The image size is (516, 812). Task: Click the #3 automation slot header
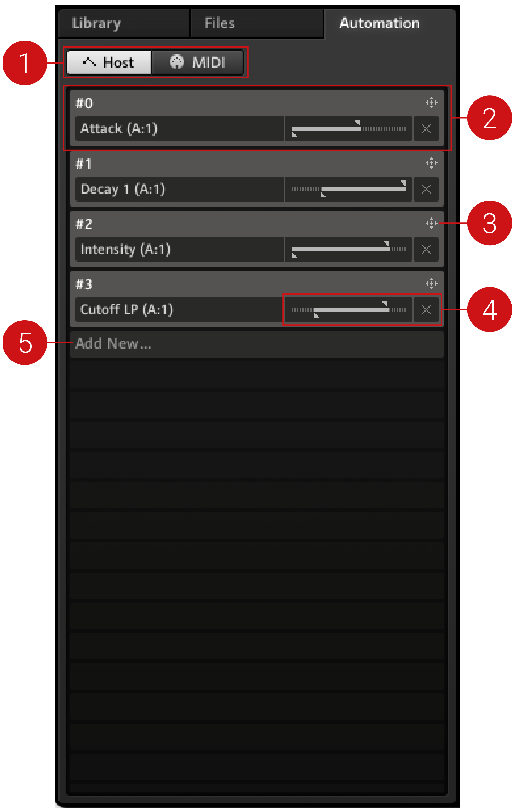(x=256, y=284)
